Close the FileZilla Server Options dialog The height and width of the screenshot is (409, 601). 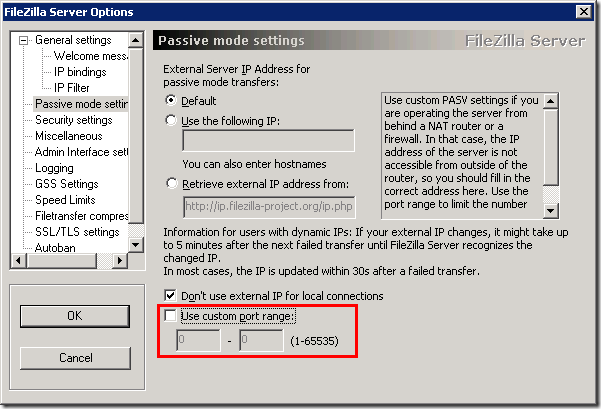pos(583,11)
